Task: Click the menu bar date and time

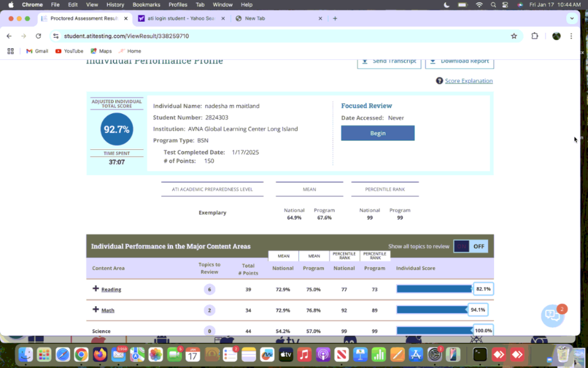Action: tap(555, 4)
